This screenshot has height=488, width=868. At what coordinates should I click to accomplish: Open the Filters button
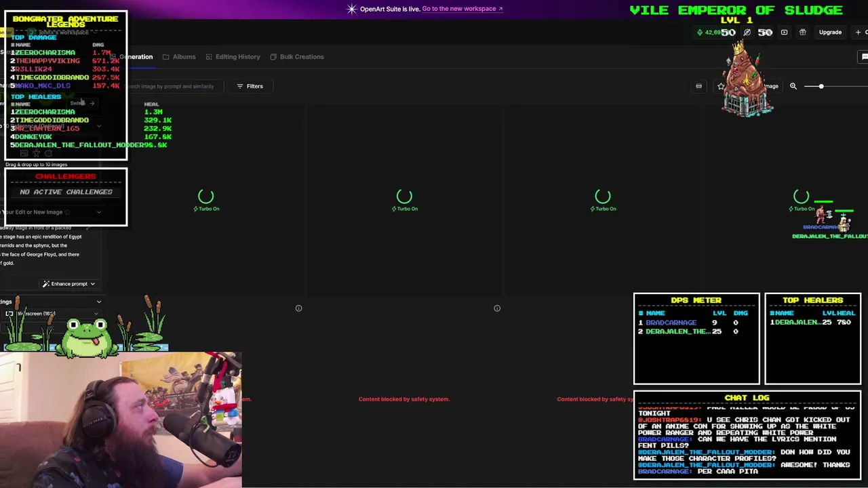pos(250,86)
